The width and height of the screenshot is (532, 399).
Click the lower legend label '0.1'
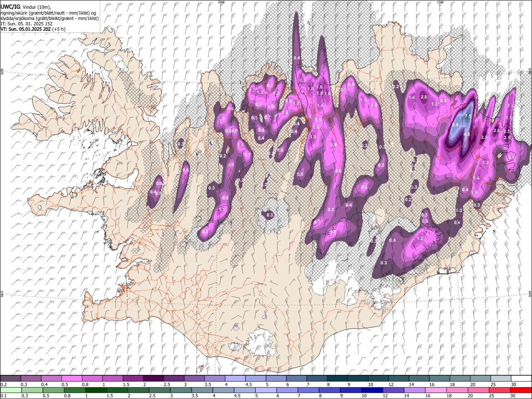tap(4, 396)
